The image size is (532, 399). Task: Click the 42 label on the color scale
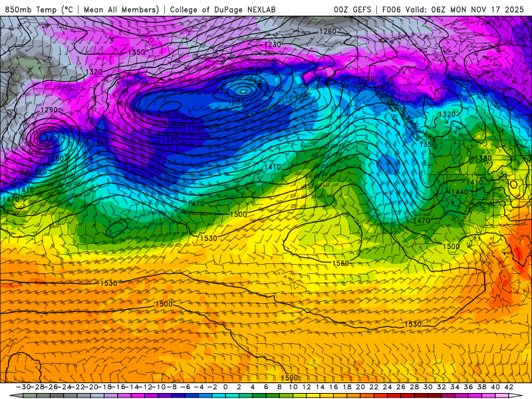coord(509,387)
